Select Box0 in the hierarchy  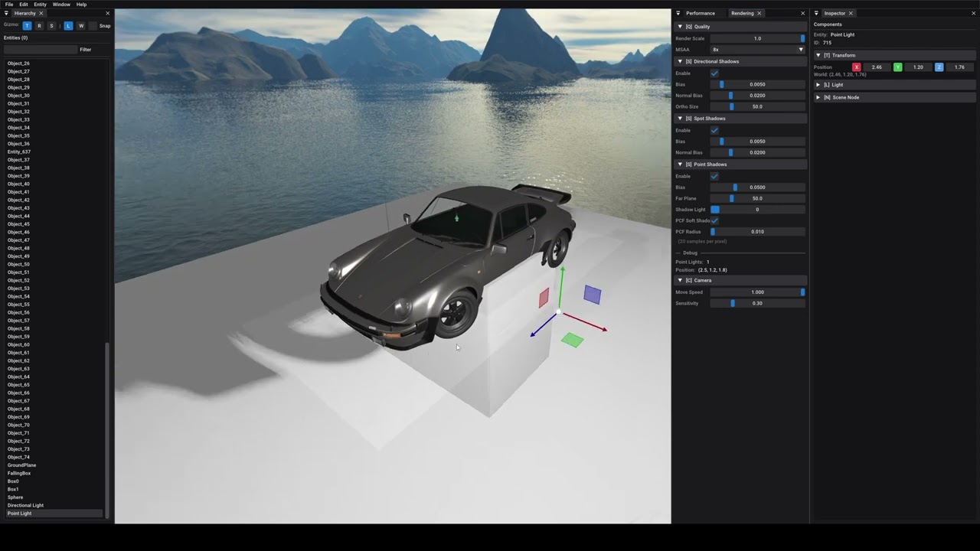click(x=54, y=481)
